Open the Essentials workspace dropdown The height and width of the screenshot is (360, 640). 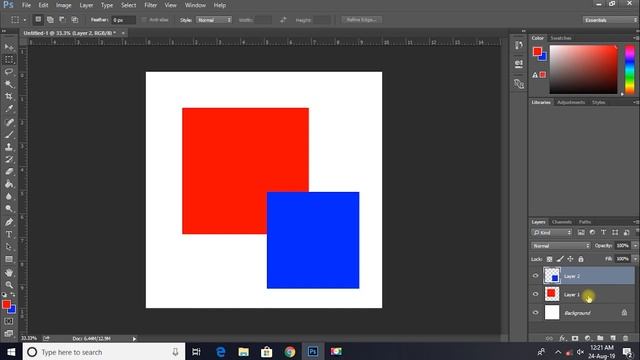point(610,20)
